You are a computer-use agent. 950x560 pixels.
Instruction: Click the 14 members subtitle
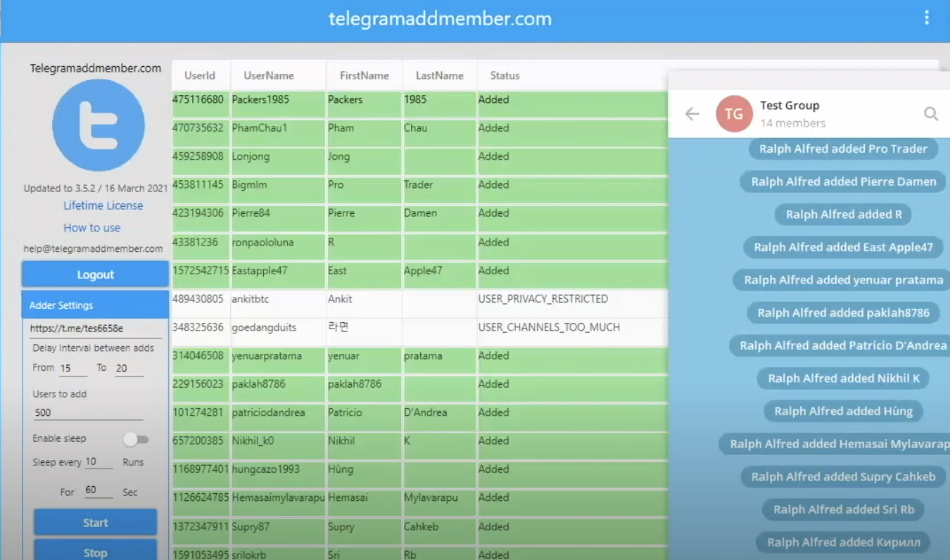pos(792,123)
